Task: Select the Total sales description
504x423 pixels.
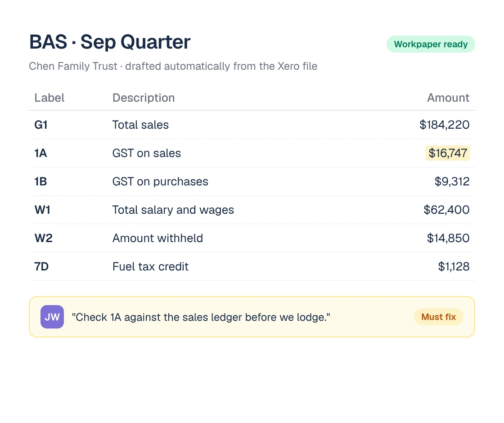Action: (140, 125)
